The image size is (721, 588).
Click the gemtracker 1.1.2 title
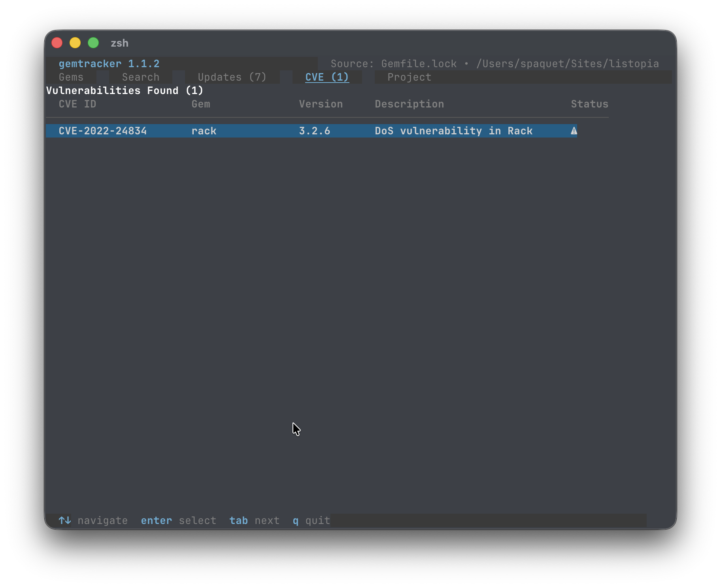[109, 64]
